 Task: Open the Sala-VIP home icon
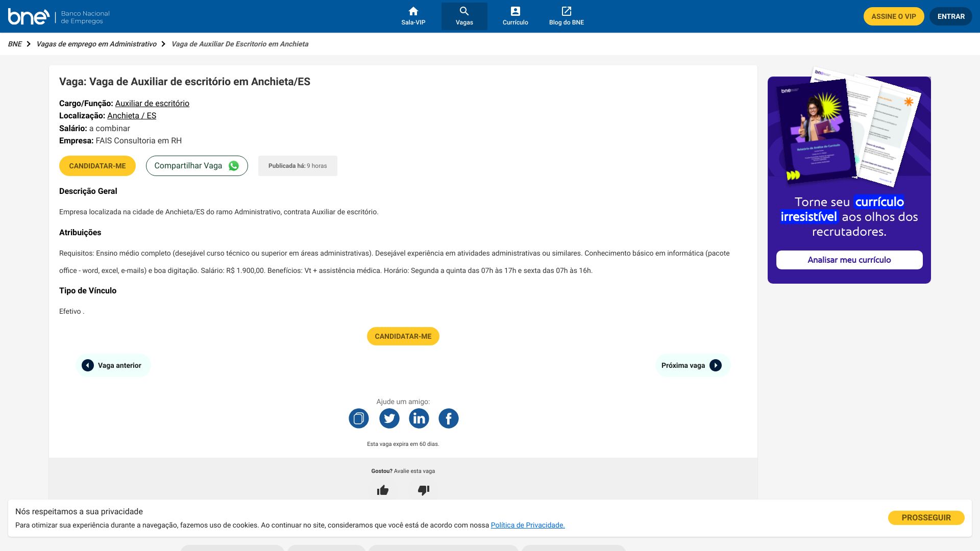tap(413, 16)
